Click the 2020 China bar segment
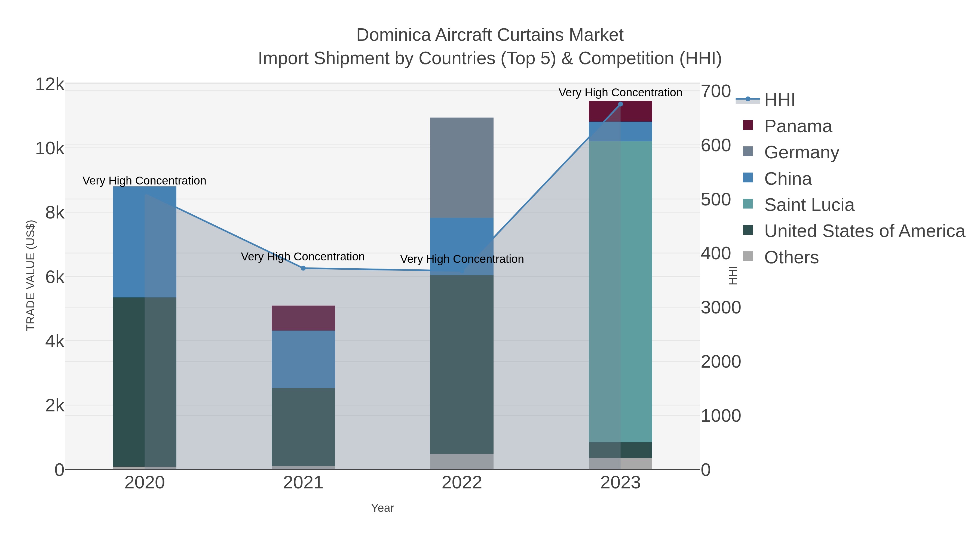The image size is (980, 551). point(145,242)
